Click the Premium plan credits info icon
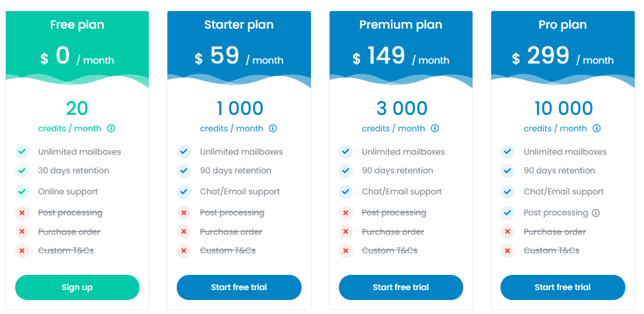This screenshot has height=314, width=644. click(x=435, y=128)
